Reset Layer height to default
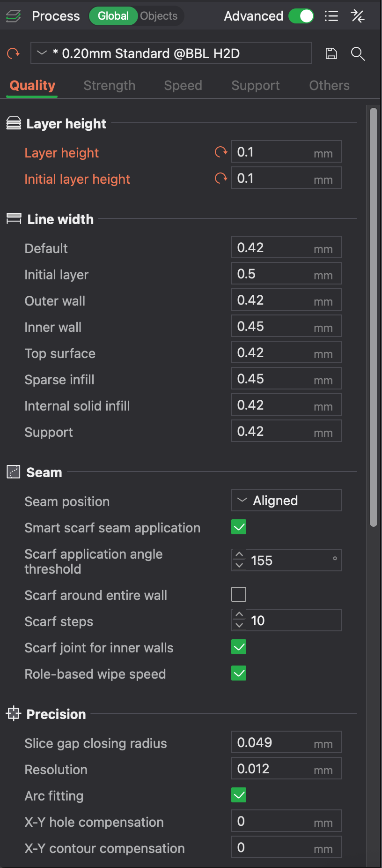Image resolution: width=382 pixels, height=868 pixels. [x=221, y=152]
